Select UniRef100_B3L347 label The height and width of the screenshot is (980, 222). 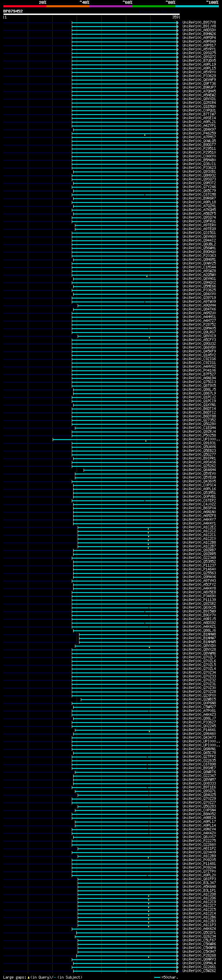pos(199,883)
